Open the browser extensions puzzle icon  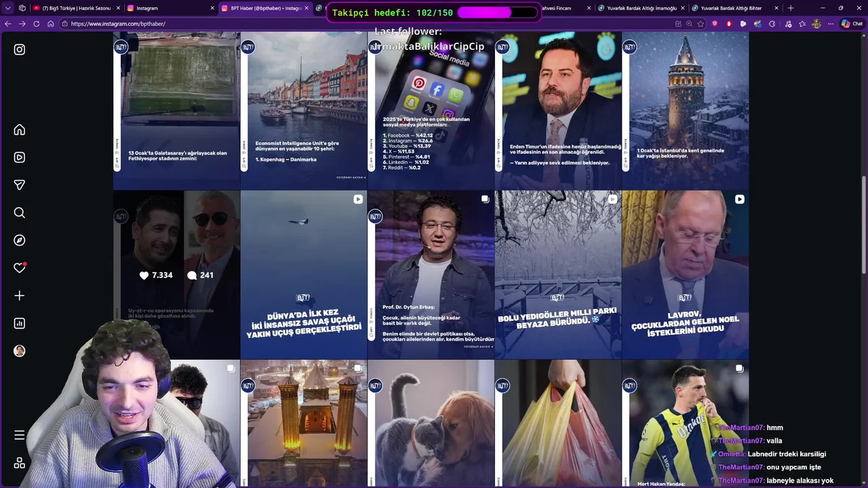tap(772, 24)
